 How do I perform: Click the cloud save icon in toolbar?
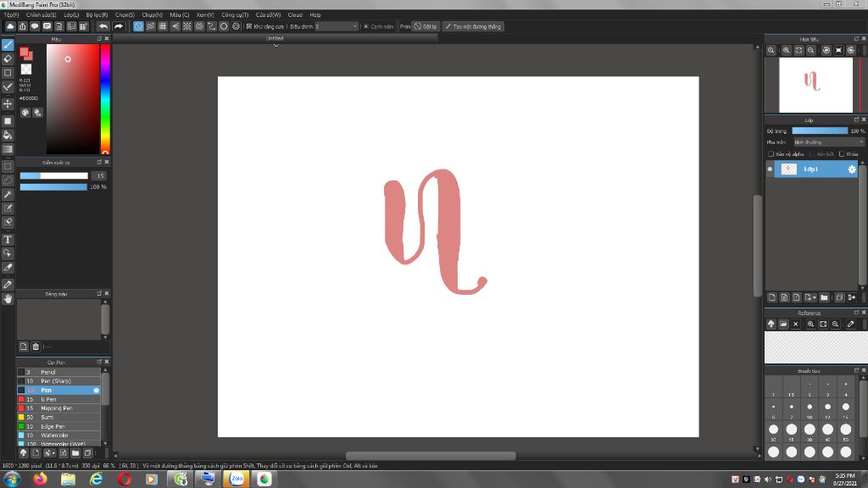[x=10, y=26]
